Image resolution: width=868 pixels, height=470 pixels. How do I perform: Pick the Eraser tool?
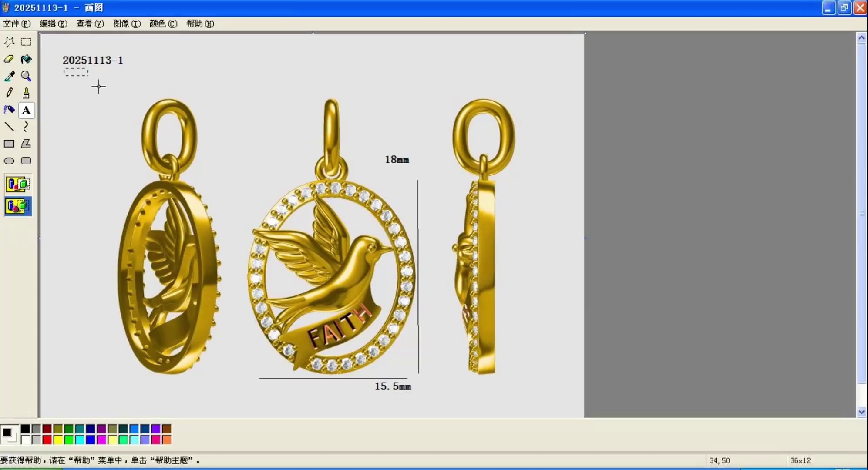point(9,59)
